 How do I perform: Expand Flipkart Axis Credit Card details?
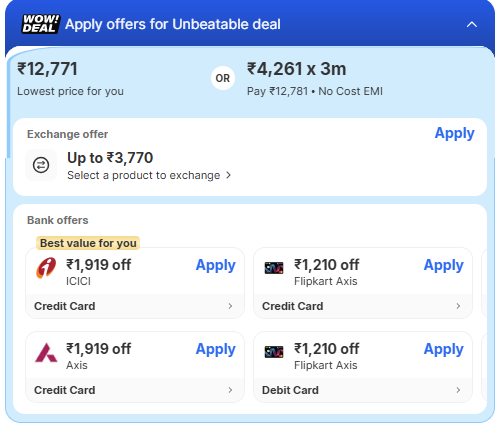point(363,306)
